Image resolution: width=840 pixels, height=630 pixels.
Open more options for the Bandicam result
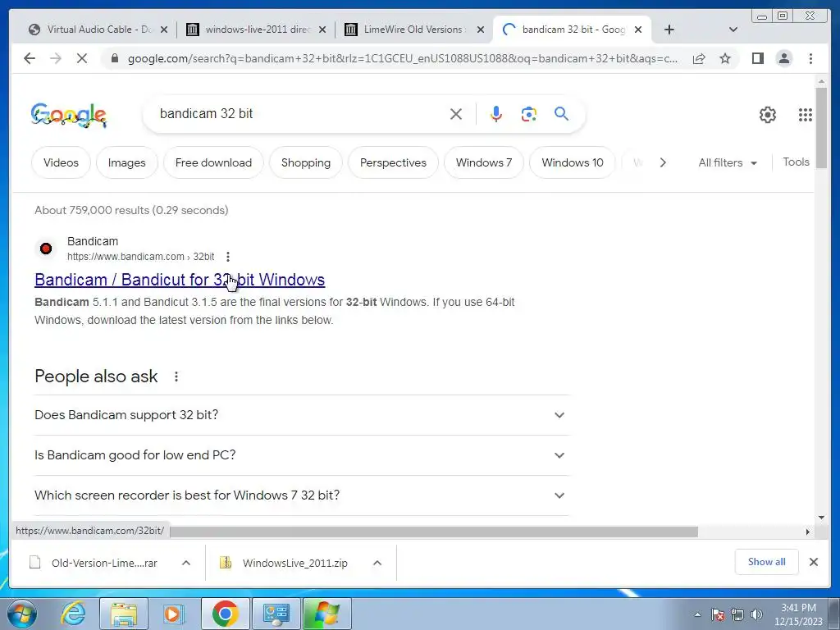228,257
